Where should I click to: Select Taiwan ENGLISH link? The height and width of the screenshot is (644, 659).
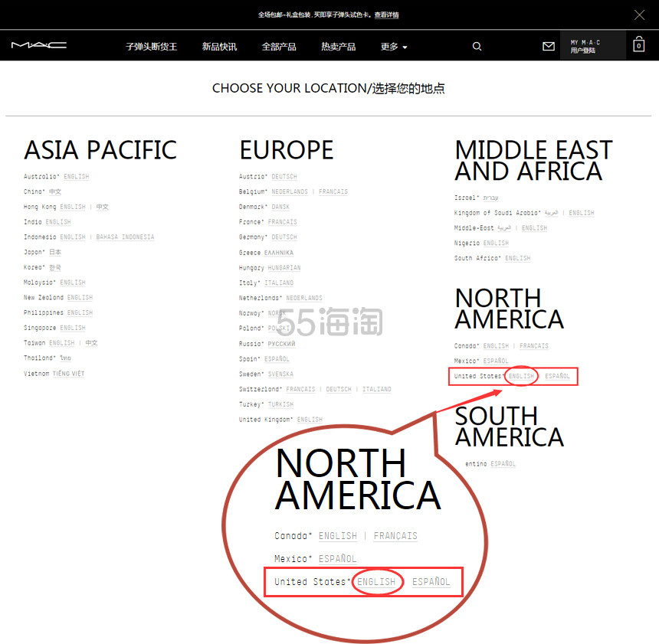click(62, 343)
